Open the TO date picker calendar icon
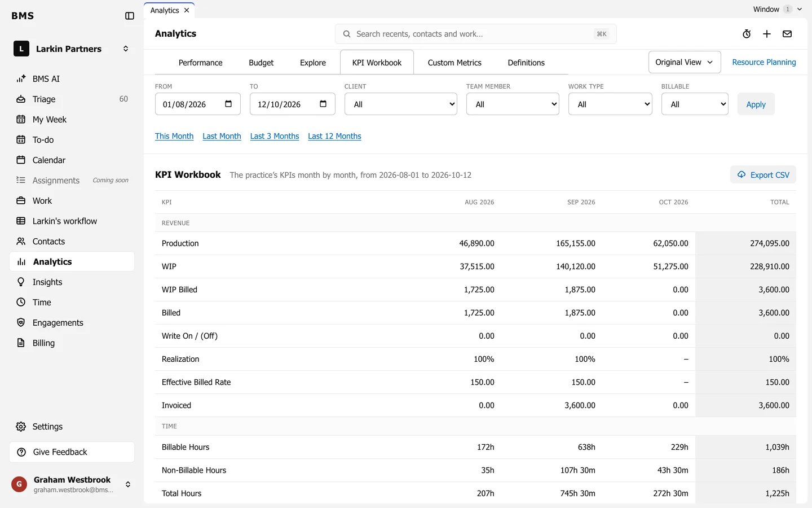This screenshot has width=812, height=508. tap(323, 104)
